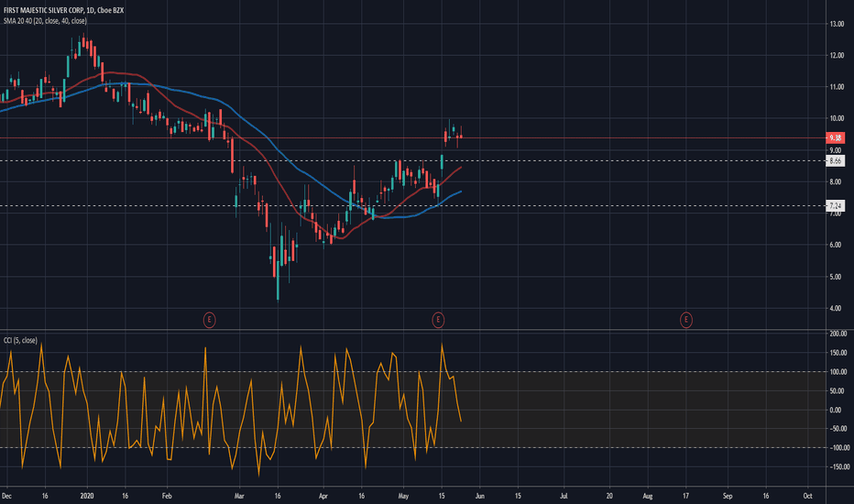854x504 pixels.
Task: Click the red 9.38 current price label
Action: [836, 137]
